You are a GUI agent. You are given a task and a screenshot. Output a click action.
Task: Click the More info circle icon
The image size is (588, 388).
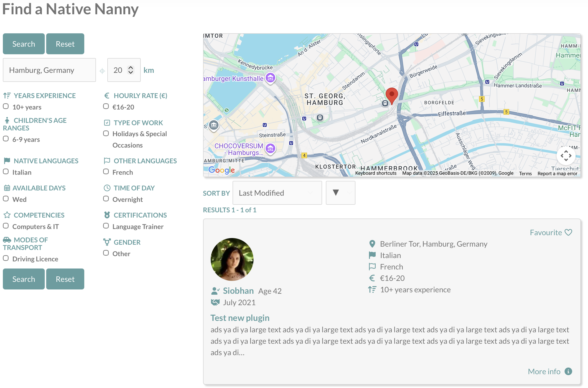(568, 371)
